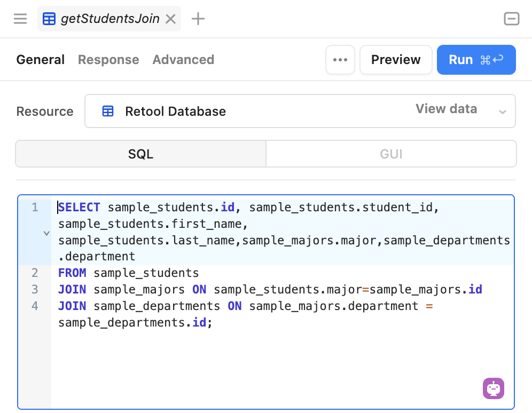Image resolution: width=532 pixels, height=413 pixels.
Task: Close the getStudentsJoin tab
Action: coord(171,19)
